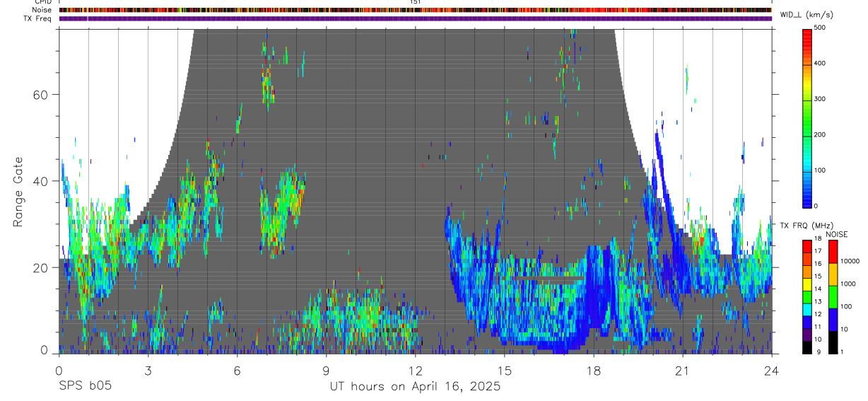Screen dimensions: 868x401
Task: Click the CPID value '151' above the plot
Action: click(416, 2)
